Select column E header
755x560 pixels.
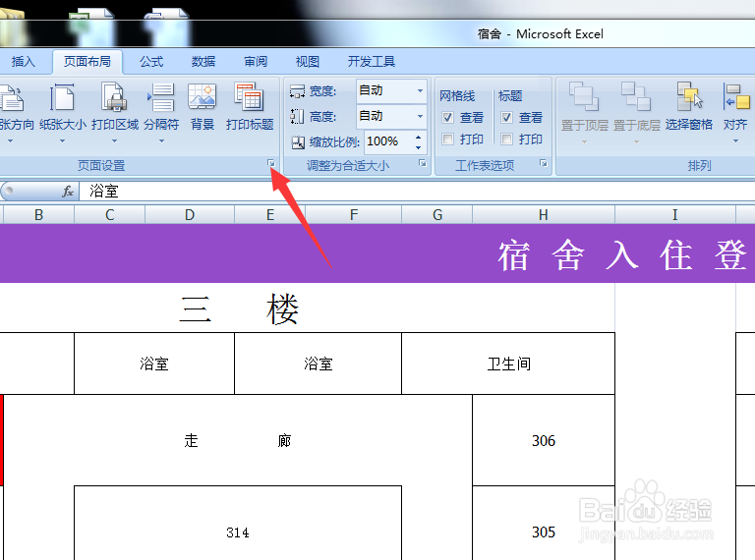tap(270, 214)
